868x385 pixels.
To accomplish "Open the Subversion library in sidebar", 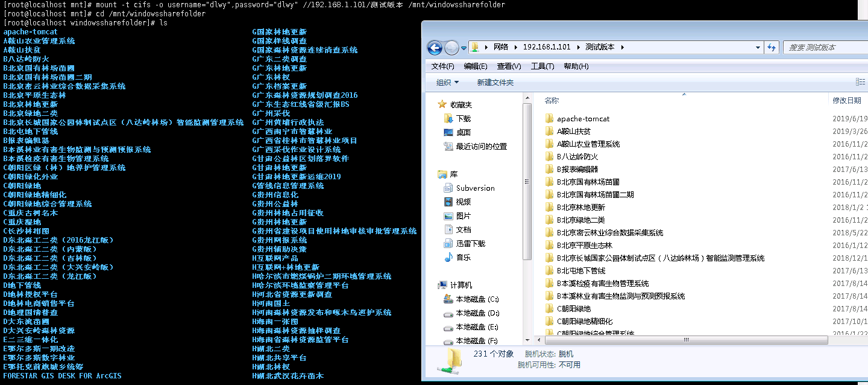I will pyautogui.click(x=475, y=188).
